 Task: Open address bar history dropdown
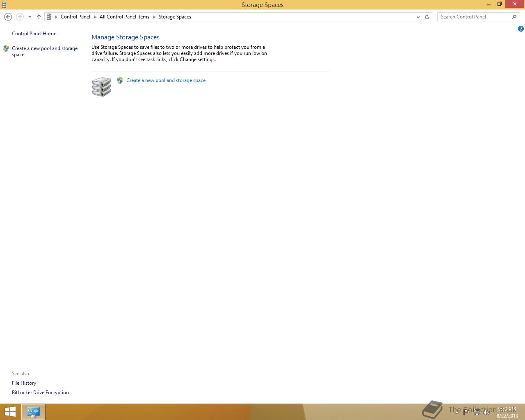(418, 17)
